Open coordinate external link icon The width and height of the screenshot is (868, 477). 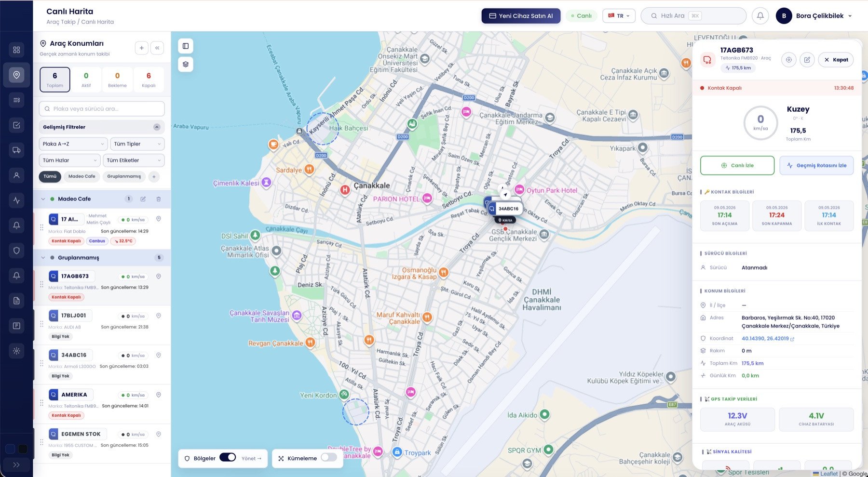click(x=793, y=339)
